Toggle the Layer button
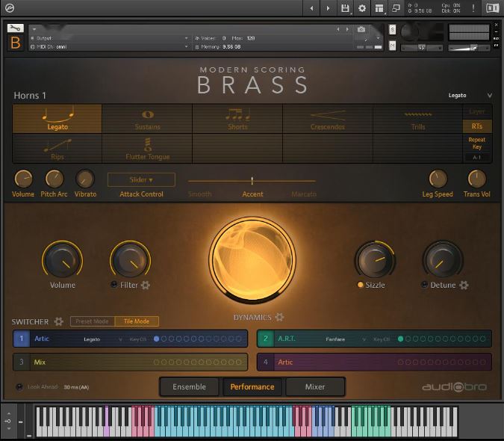 coord(477,111)
